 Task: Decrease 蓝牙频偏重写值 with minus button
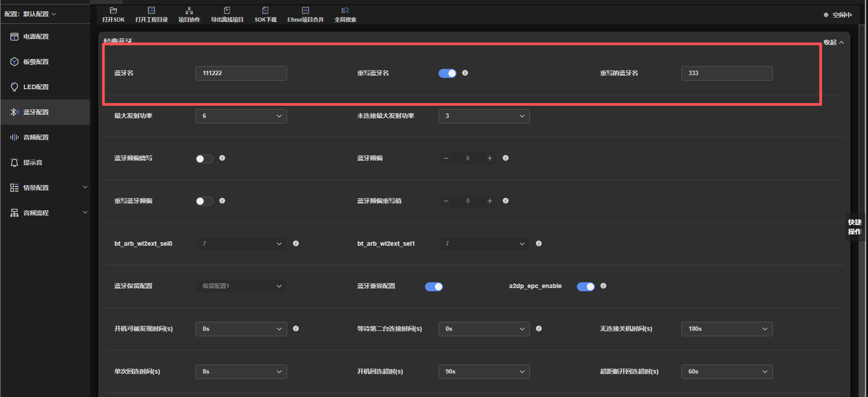(446, 201)
